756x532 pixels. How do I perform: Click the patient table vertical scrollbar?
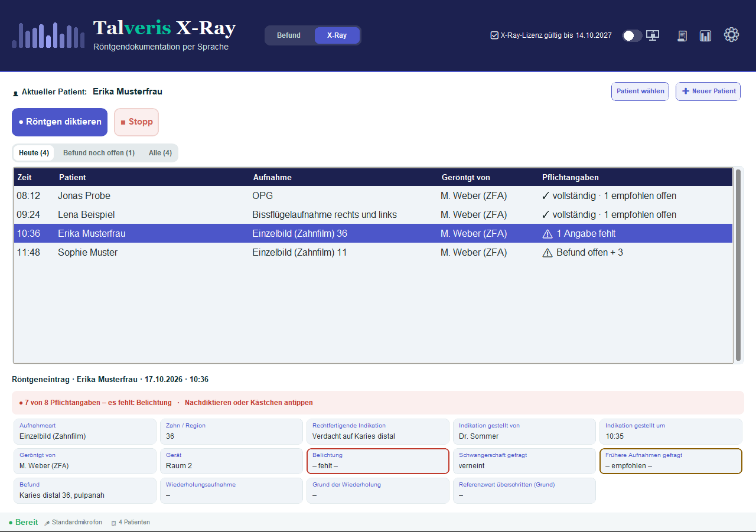738,265
